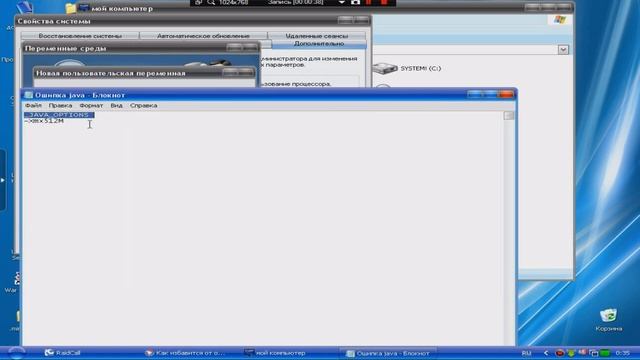Click the RU language indicator
Viewport: 640px width, 360px height.
(527, 353)
